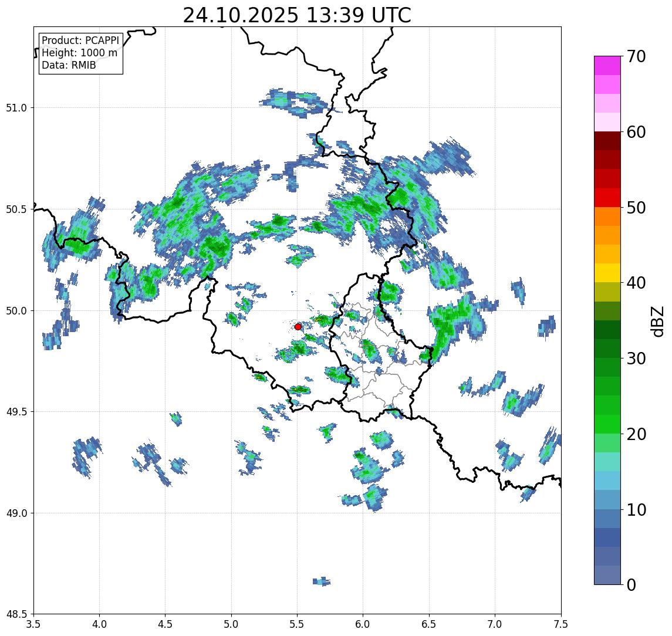Click the small isolated echo near latitude 48.65
672x636 pixels.
[x=322, y=581]
